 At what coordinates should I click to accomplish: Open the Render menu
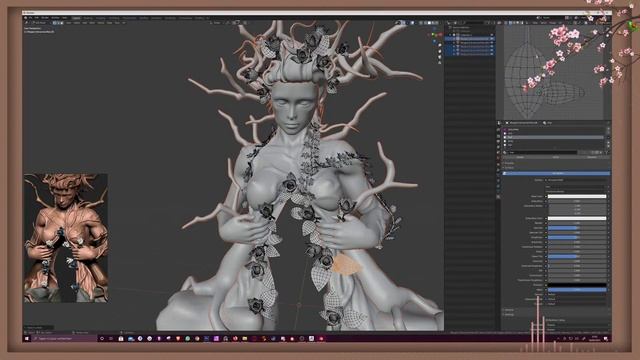(x=44, y=18)
